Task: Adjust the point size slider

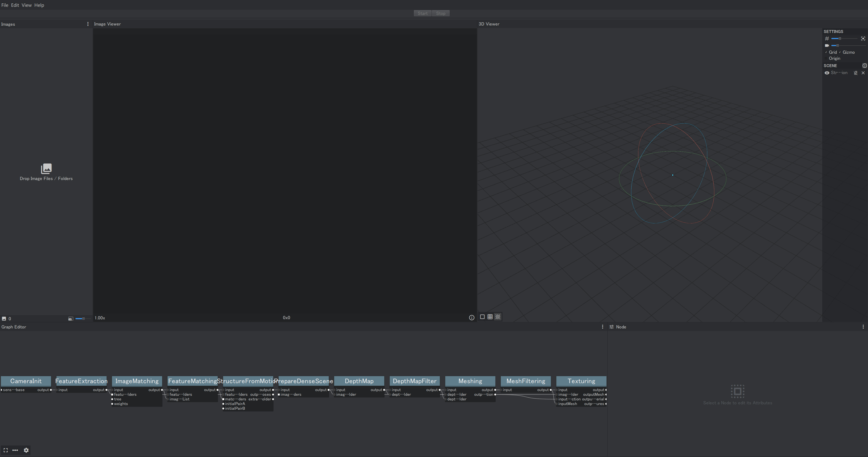Action: (844, 39)
